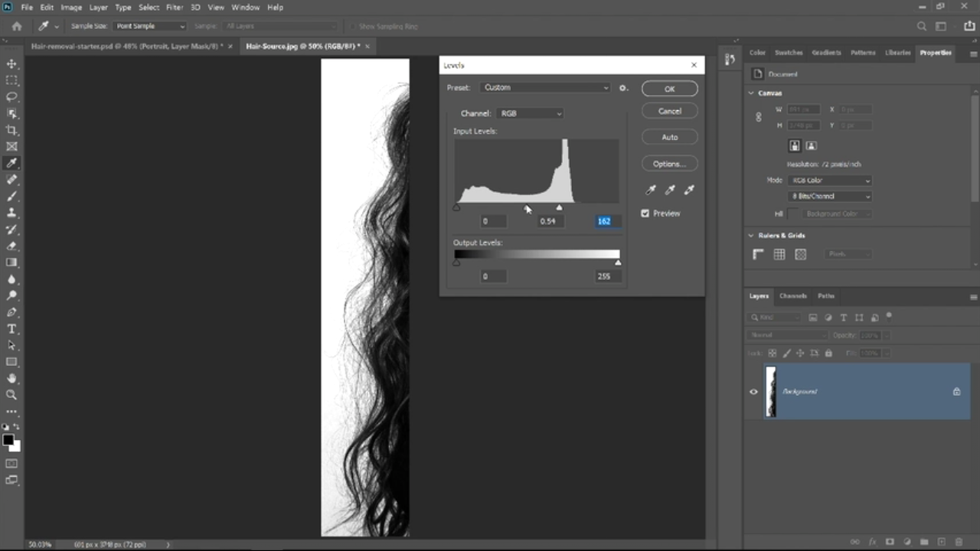The width and height of the screenshot is (980, 551).
Task: Open the Filter menu
Action: 175,7
